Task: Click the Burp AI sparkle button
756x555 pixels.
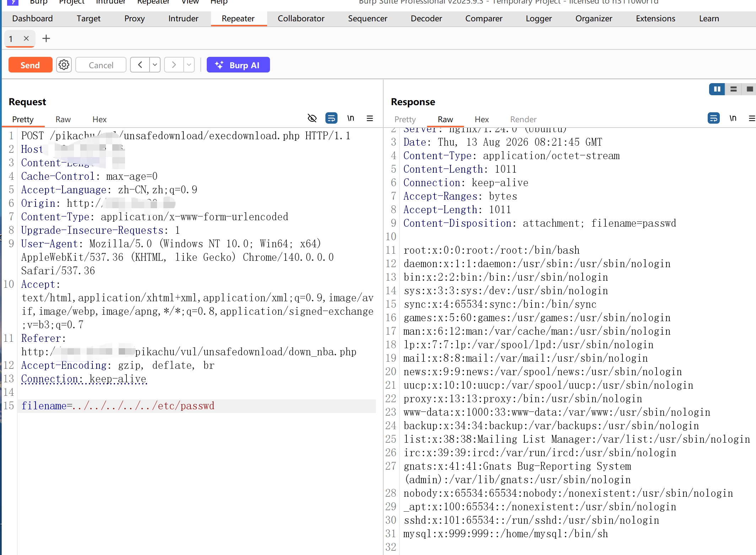Action: coord(238,65)
